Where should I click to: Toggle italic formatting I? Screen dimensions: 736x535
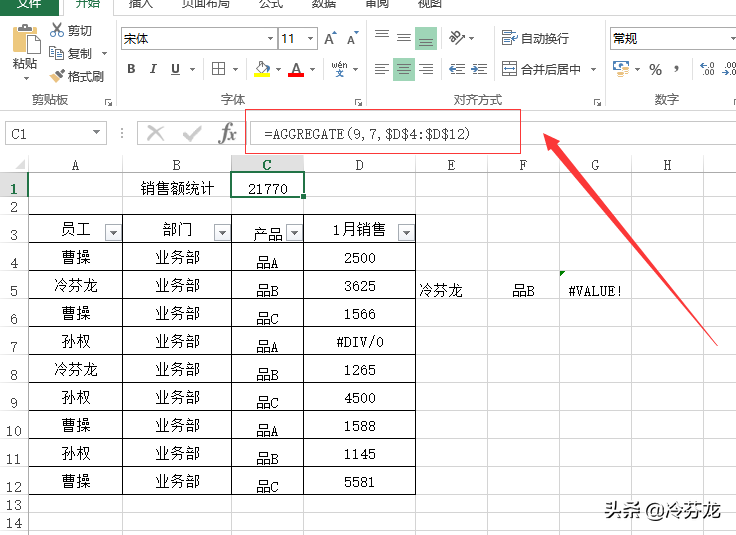153,69
